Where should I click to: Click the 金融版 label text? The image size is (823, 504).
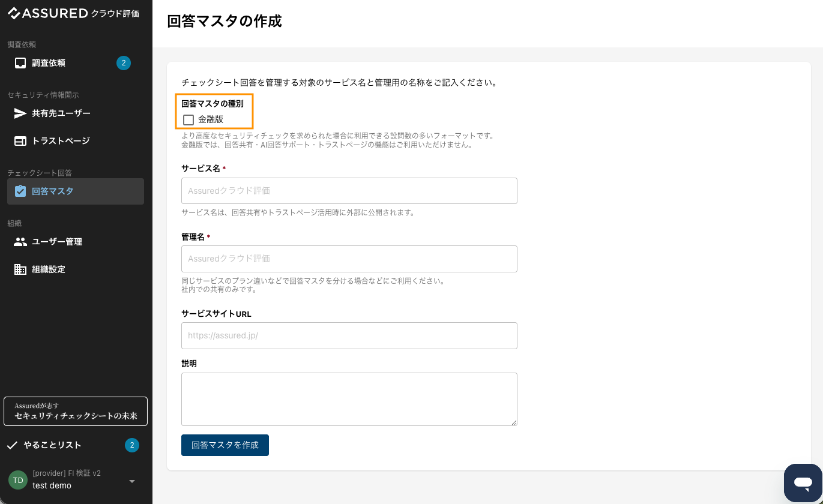(x=211, y=119)
